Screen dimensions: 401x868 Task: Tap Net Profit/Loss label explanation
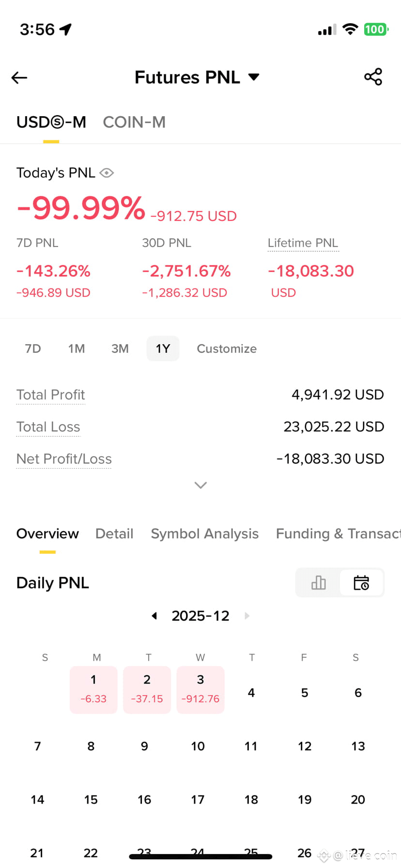click(64, 459)
